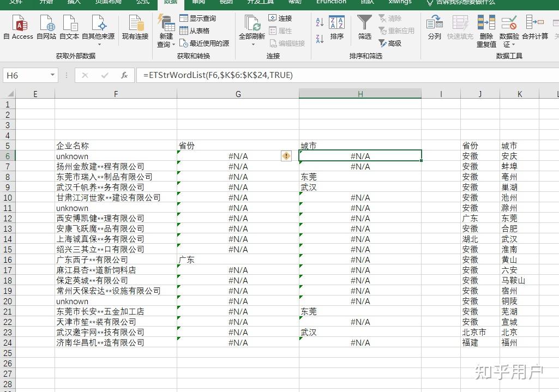Select 武汉 in row 9
The image size is (559, 392).
pos(360,187)
